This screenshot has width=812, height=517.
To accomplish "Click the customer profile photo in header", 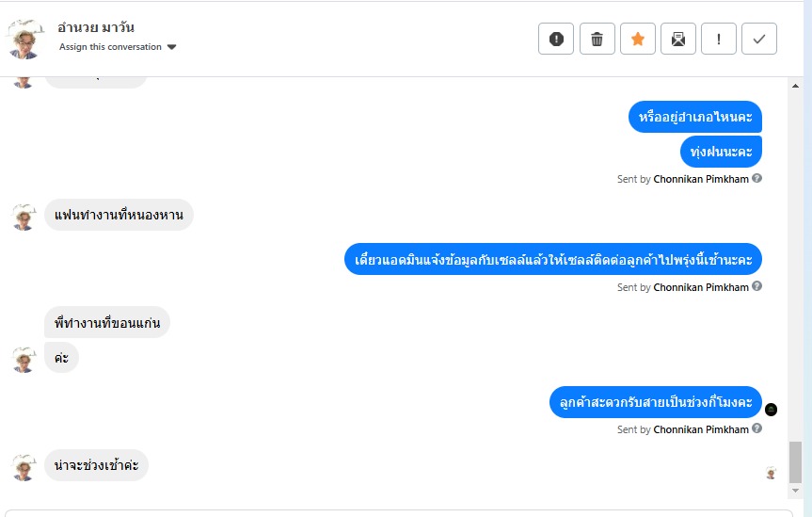I will click(25, 39).
